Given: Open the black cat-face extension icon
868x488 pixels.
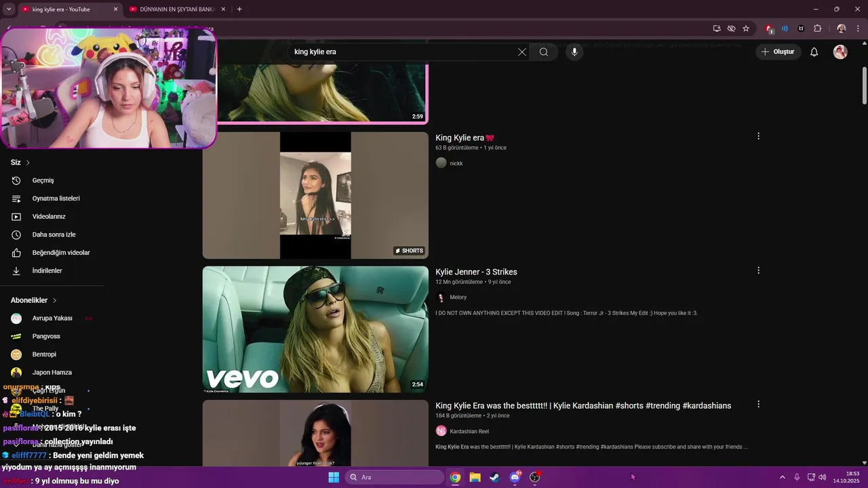Looking at the screenshot, I should tap(801, 28).
